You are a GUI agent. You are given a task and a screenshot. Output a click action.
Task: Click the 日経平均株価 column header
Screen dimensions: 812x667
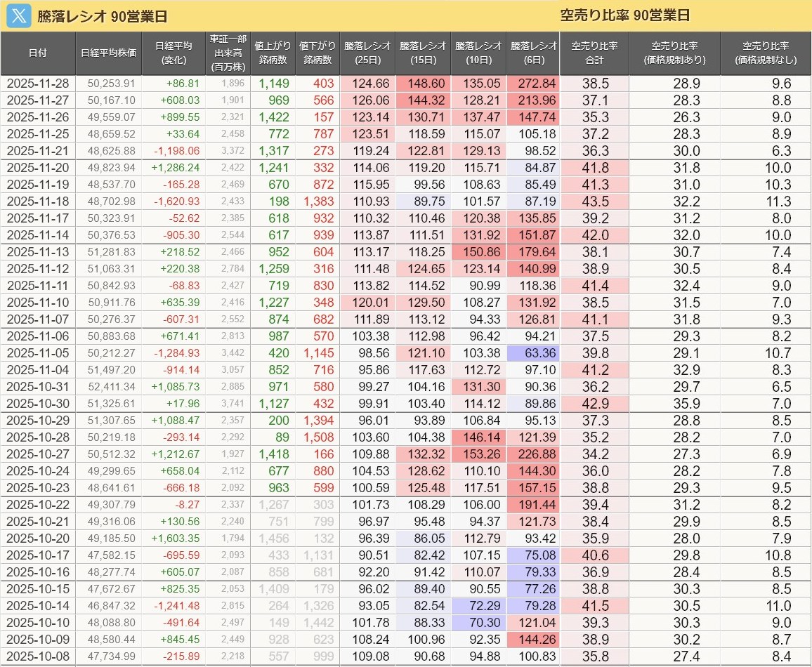(108, 53)
